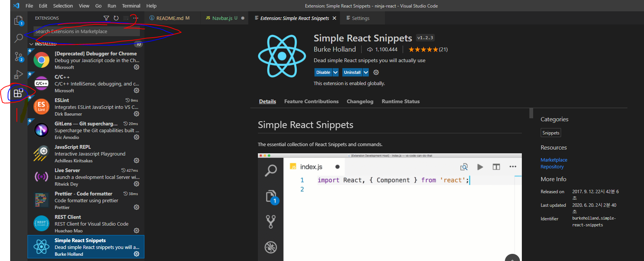Click Search Extensions in Marketplace field

87,31
